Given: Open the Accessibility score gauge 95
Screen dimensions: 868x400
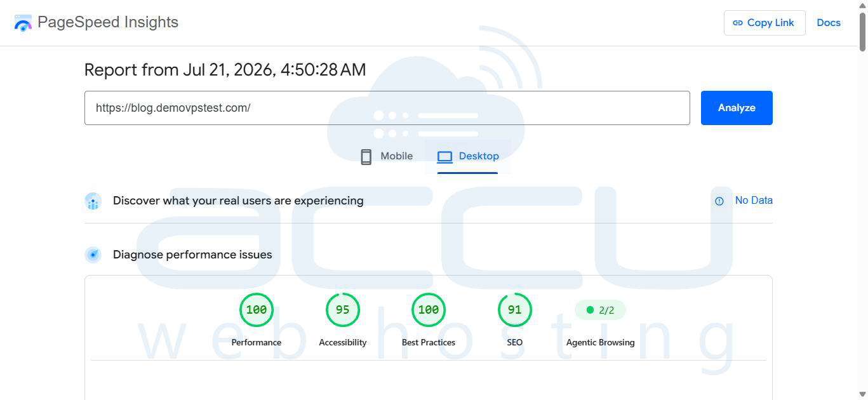Looking at the screenshot, I should coord(343,310).
